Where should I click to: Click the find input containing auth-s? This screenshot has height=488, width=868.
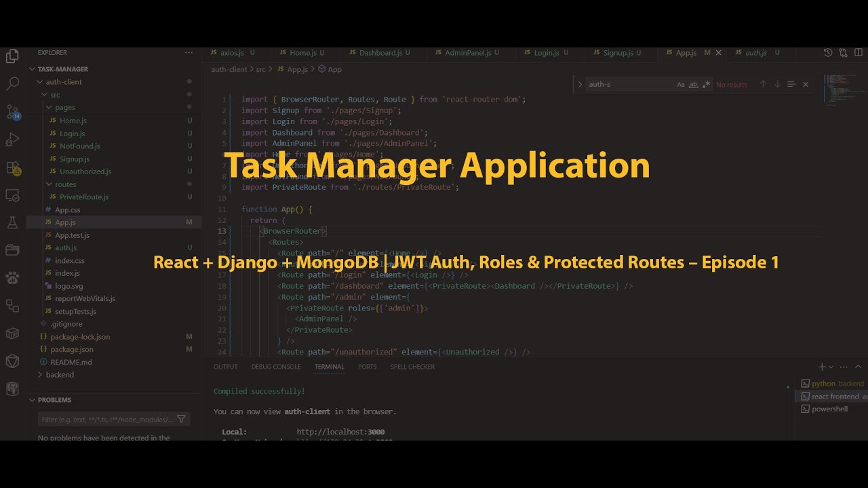[x=629, y=85]
